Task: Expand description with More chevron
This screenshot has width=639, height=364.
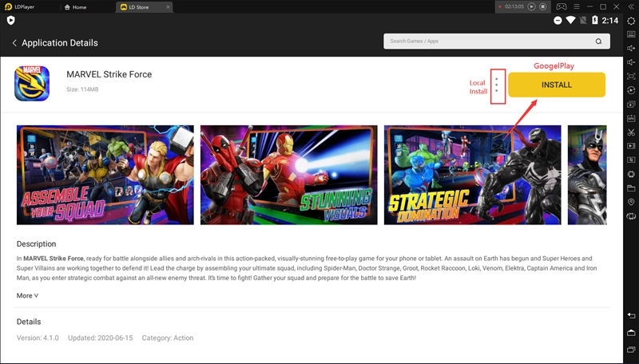Action: (27, 295)
